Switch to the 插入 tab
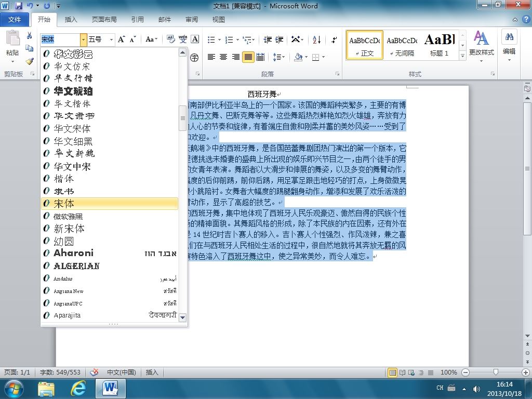 coord(71,20)
